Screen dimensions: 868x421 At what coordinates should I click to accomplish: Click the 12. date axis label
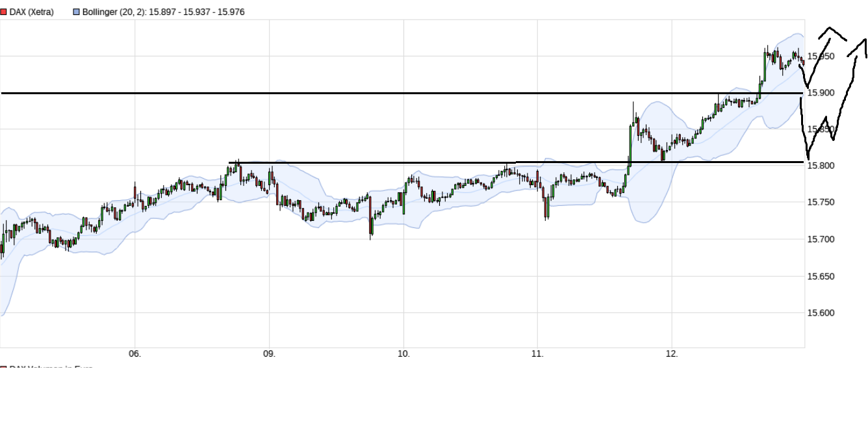[x=672, y=354]
